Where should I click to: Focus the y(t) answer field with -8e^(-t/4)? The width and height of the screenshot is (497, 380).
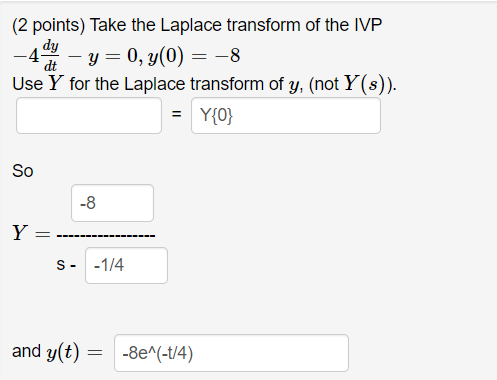tap(231, 353)
